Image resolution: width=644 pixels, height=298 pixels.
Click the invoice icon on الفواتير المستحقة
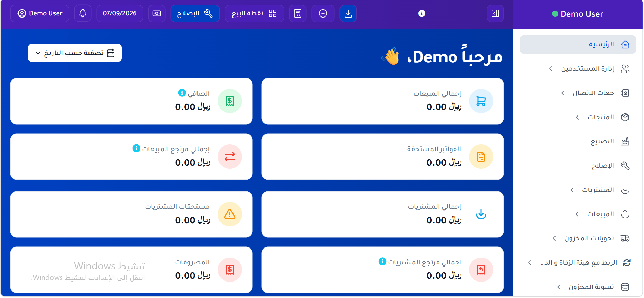point(481,157)
